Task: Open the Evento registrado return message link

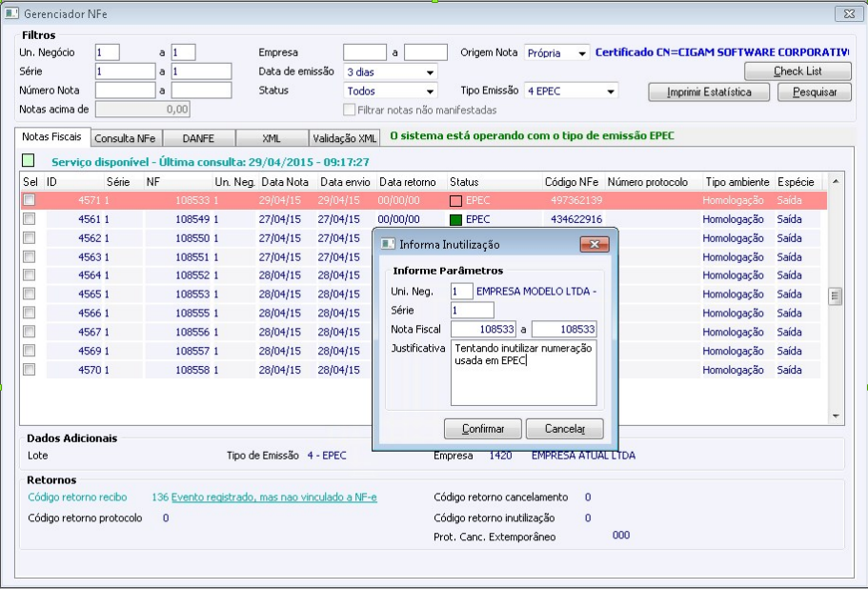Action: click(273, 497)
